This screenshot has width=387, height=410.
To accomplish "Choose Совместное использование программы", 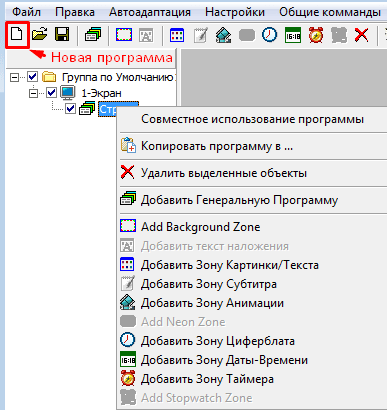I will point(253,119).
